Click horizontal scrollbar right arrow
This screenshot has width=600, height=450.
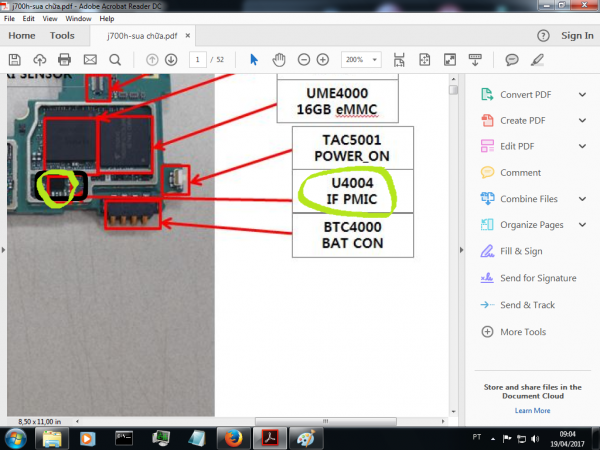443,421
